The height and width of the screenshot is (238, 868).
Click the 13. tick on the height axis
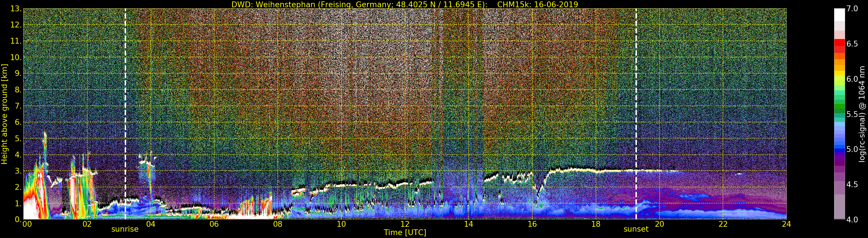pos(16,9)
